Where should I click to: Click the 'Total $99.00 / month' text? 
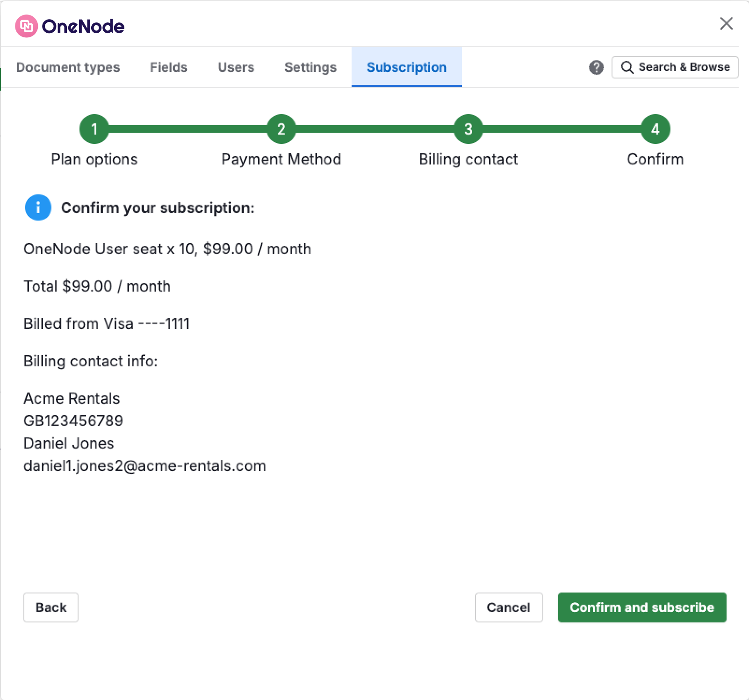[x=97, y=286]
